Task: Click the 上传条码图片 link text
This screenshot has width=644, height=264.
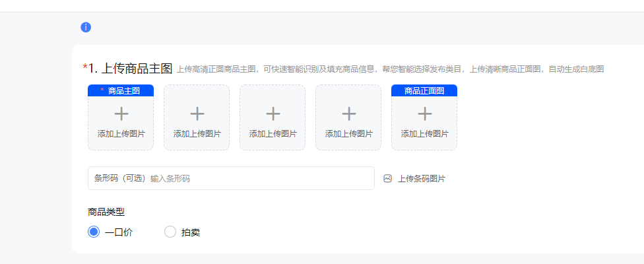Action: pos(421,179)
